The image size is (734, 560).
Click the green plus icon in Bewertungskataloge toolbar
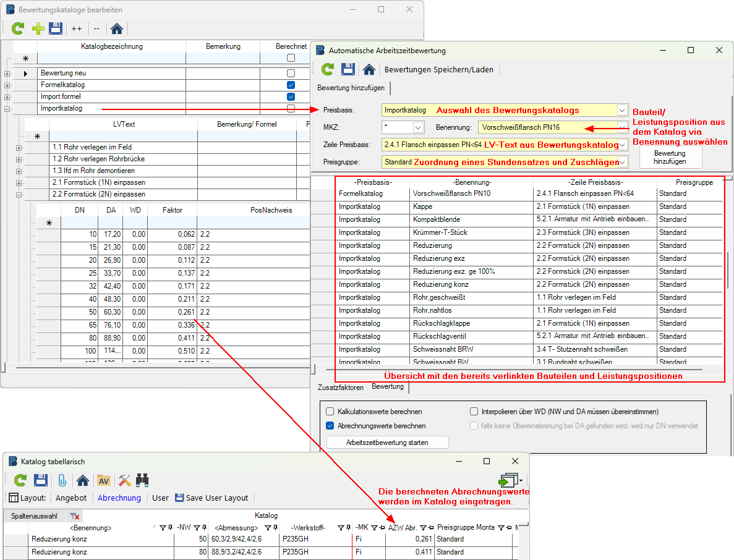pyautogui.click(x=38, y=28)
